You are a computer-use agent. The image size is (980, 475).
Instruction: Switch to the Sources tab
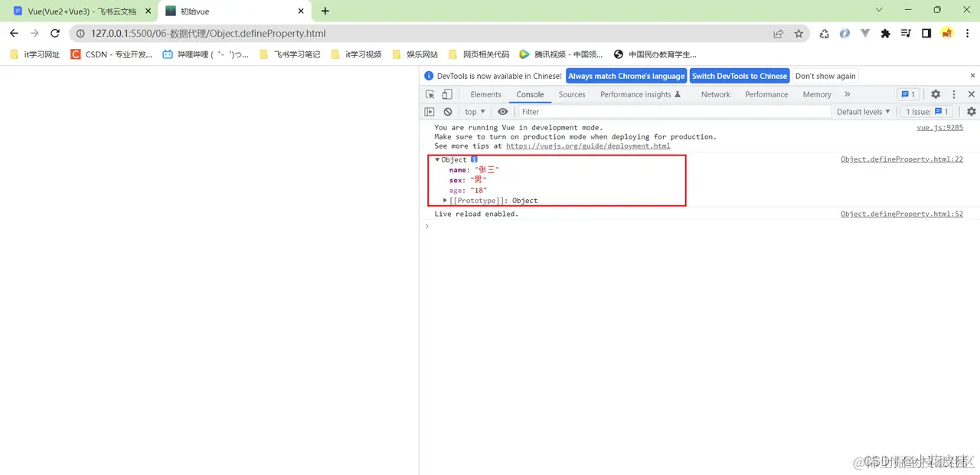(x=572, y=94)
